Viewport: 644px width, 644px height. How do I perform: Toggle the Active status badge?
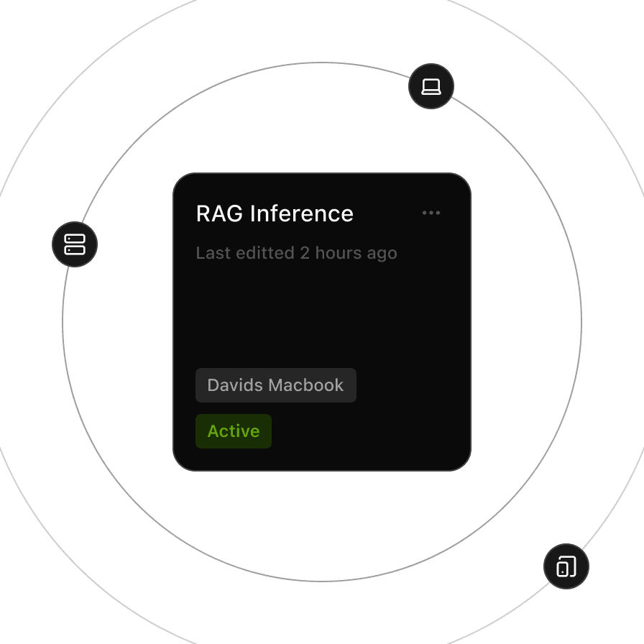(x=234, y=431)
